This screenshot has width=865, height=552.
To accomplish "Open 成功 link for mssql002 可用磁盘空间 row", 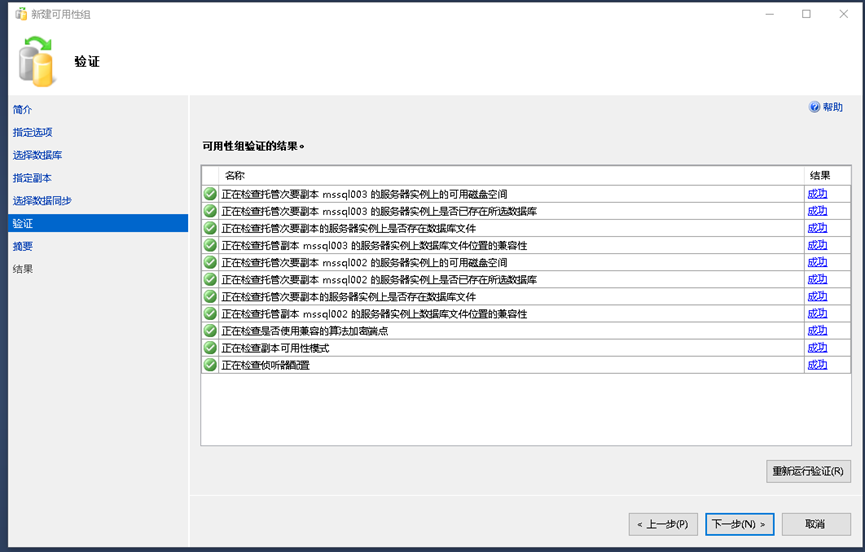I will [818, 262].
